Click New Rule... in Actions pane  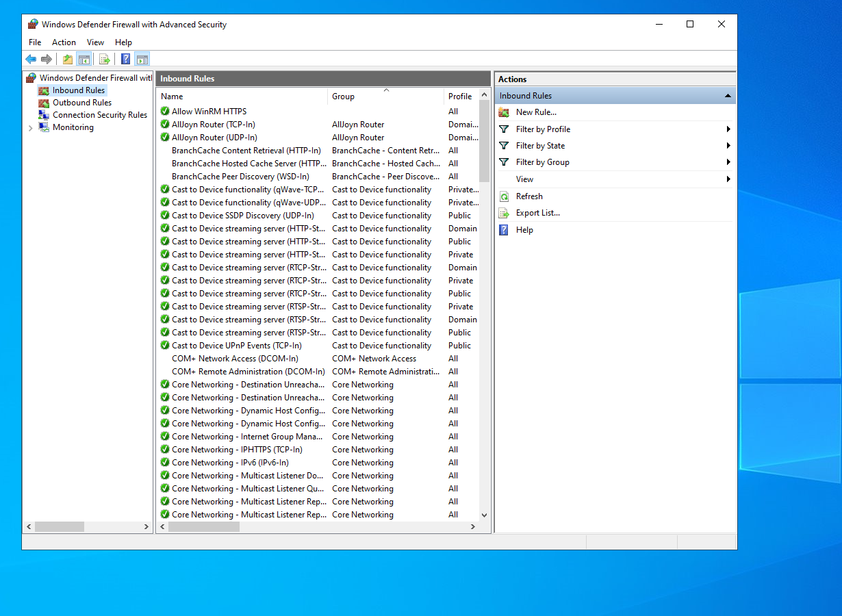coord(536,112)
